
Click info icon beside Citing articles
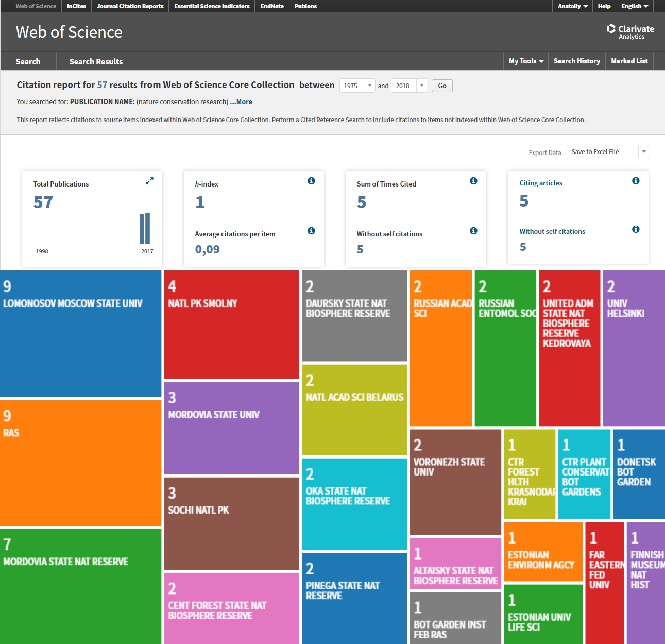click(x=636, y=181)
